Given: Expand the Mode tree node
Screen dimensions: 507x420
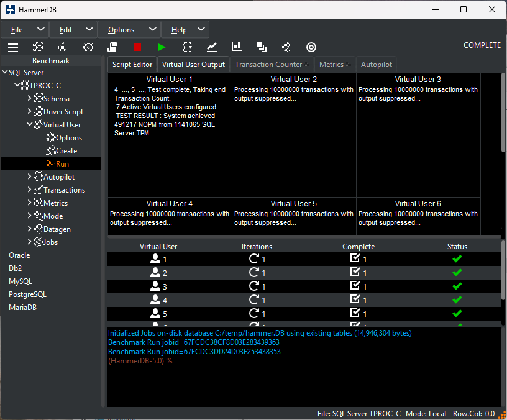Looking at the screenshot, I should 30,216.
